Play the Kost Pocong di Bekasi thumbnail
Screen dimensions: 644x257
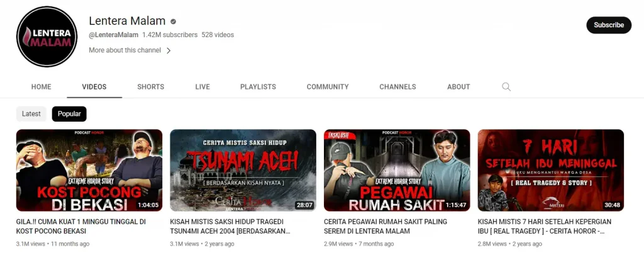click(89, 170)
